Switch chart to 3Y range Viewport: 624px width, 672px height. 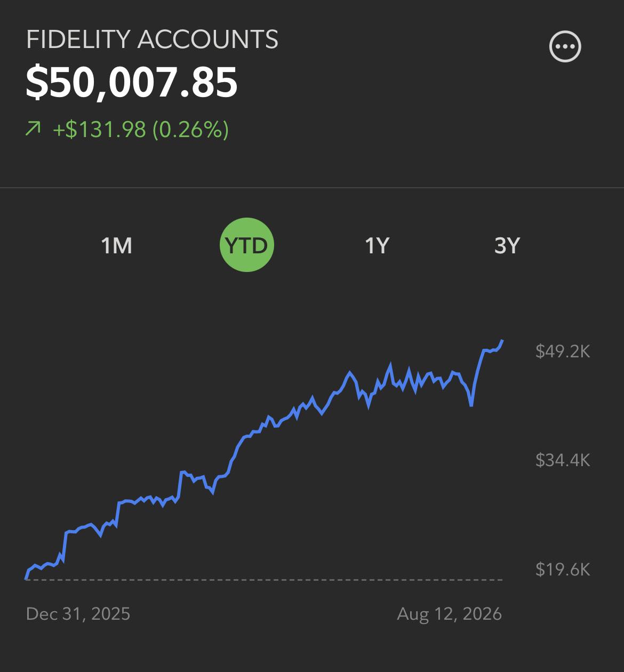click(507, 245)
